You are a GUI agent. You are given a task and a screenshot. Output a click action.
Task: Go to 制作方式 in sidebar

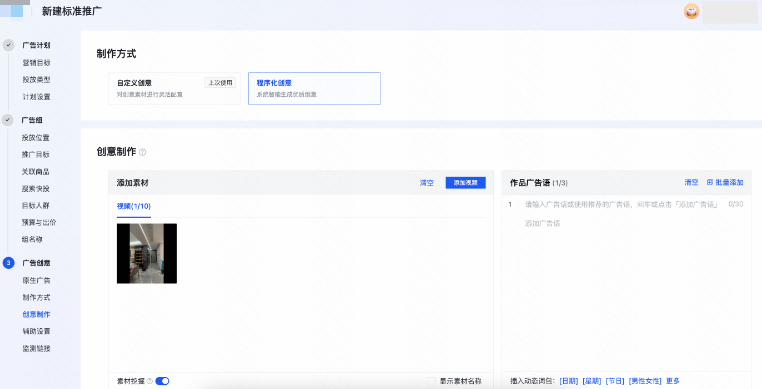(36, 298)
